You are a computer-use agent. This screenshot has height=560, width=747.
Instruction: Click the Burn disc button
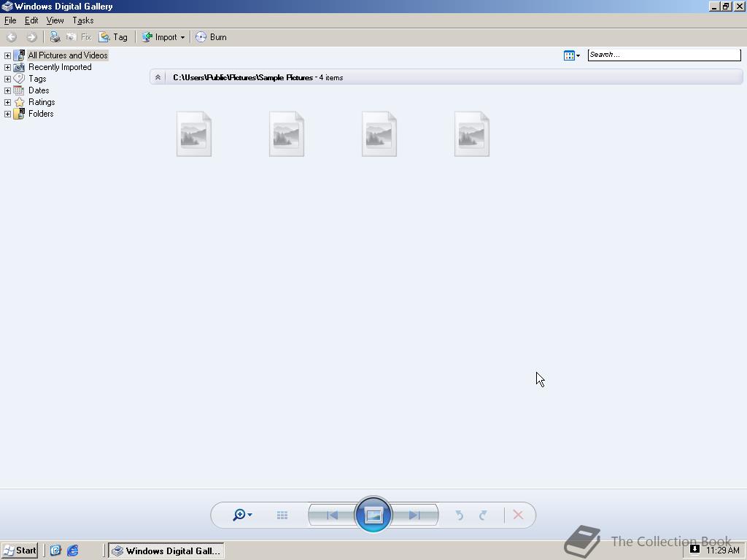(211, 37)
